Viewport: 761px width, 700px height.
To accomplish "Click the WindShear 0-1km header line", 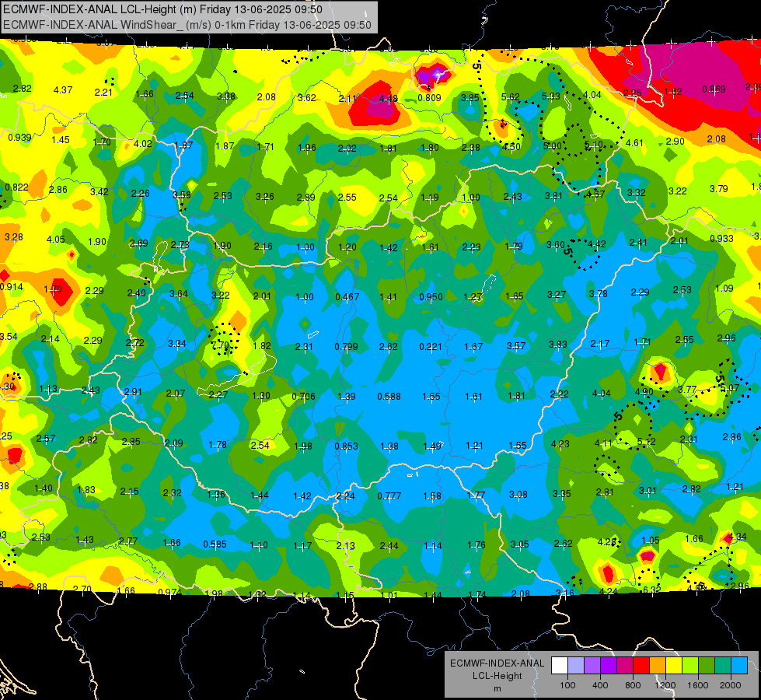I will [187, 25].
